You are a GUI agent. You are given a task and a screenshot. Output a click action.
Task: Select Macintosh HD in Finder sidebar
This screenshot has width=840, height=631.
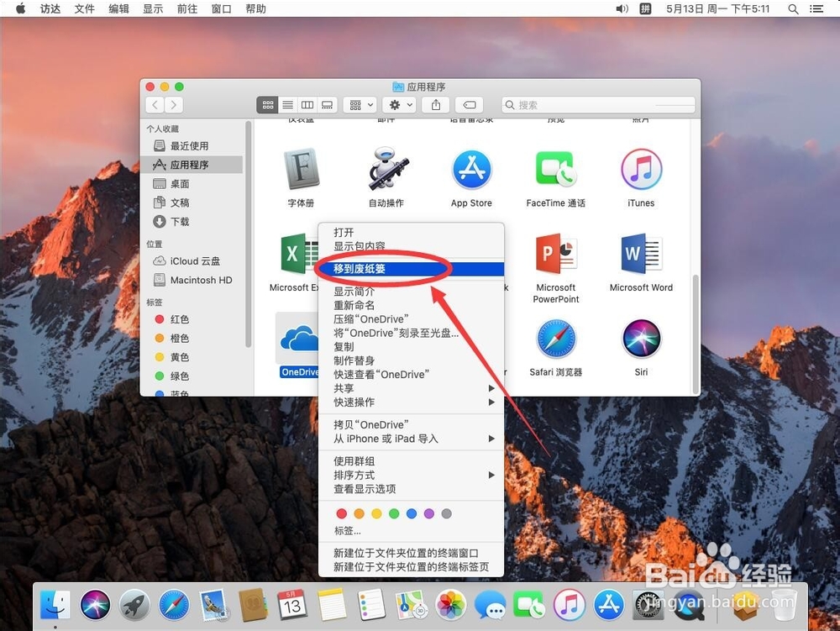[x=193, y=280]
